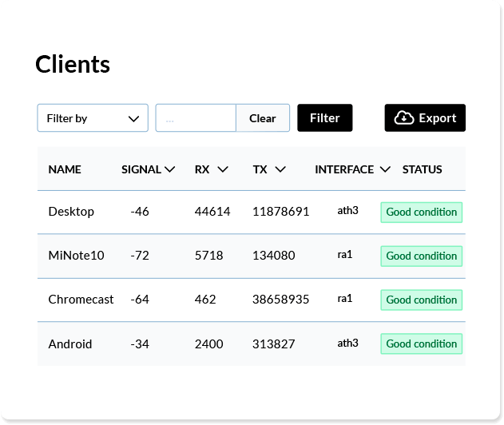The width and height of the screenshot is (504, 425).
Task: Click Android's Good condition status badge
Action: [422, 344]
